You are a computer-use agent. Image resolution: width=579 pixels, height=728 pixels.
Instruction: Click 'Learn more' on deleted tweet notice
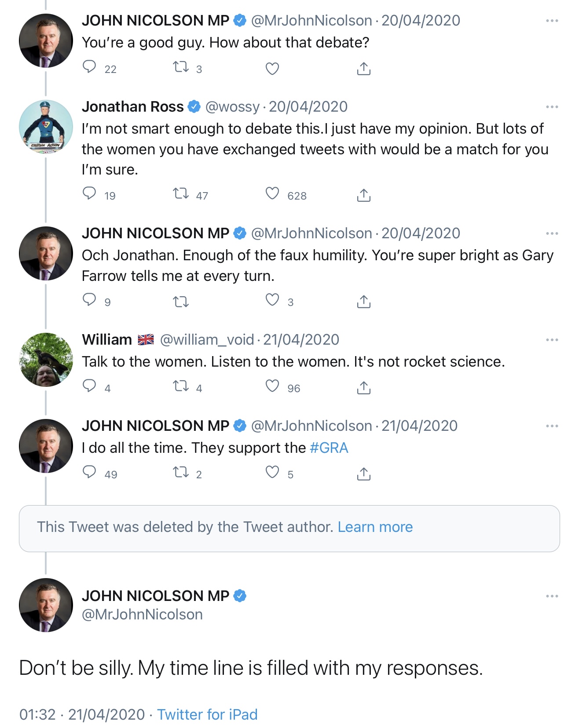(375, 527)
